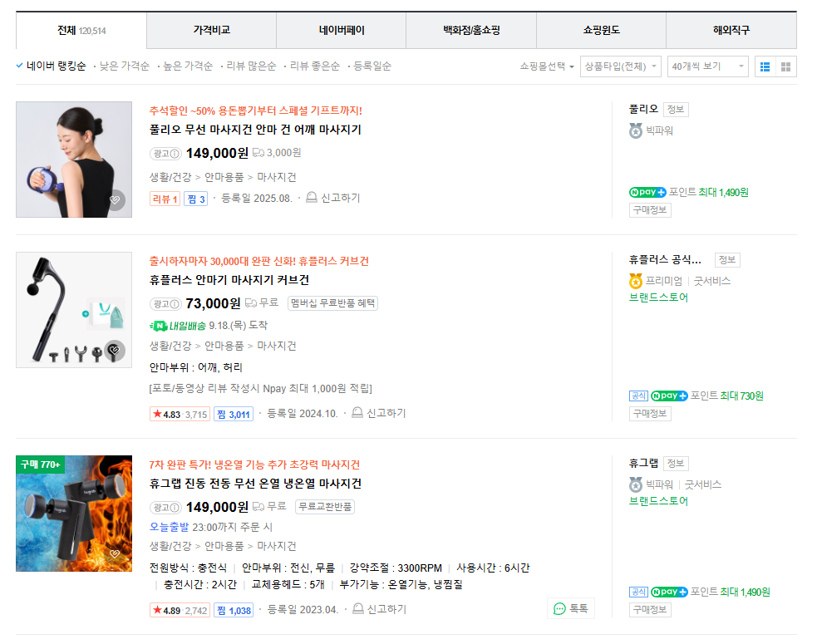Click 공식 badge in 휴그랩 seller box
This screenshot has height=644, width=817.
pyautogui.click(x=638, y=592)
